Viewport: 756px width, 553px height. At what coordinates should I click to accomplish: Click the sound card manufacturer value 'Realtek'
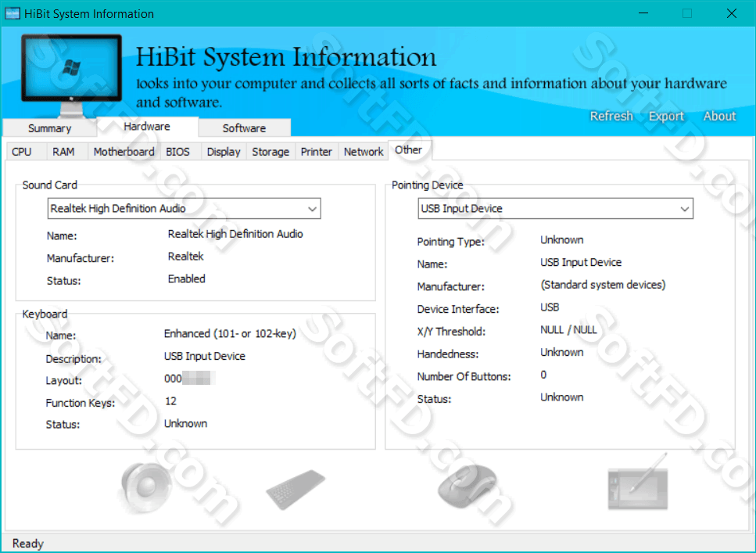tap(185, 257)
